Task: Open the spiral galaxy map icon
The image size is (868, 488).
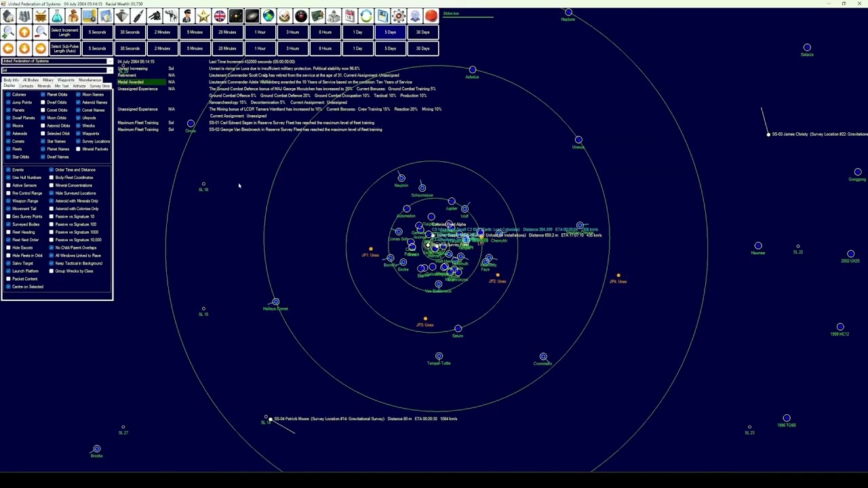Action: 252,16
